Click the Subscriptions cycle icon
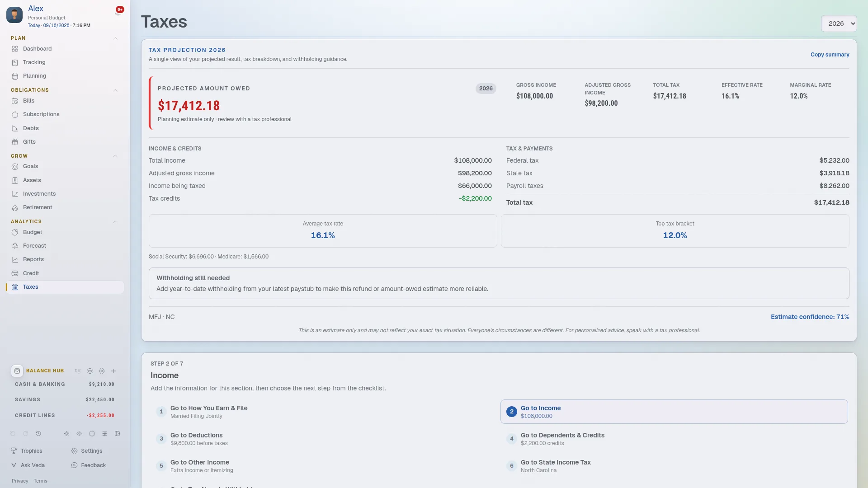Screen dimensions: 868x488 tap(15, 115)
